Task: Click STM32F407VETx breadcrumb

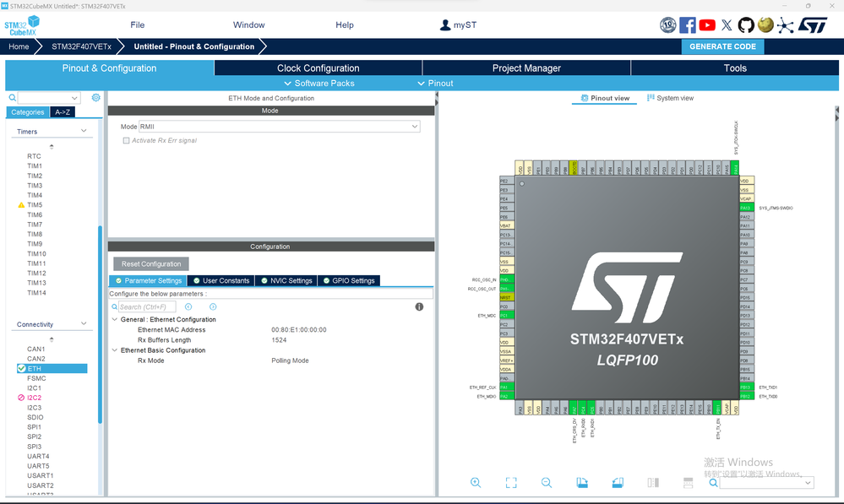Action: point(81,46)
